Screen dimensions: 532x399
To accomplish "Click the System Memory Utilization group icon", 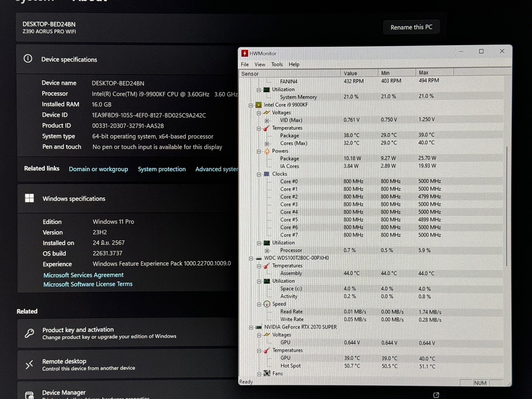I will click(267, 90).
